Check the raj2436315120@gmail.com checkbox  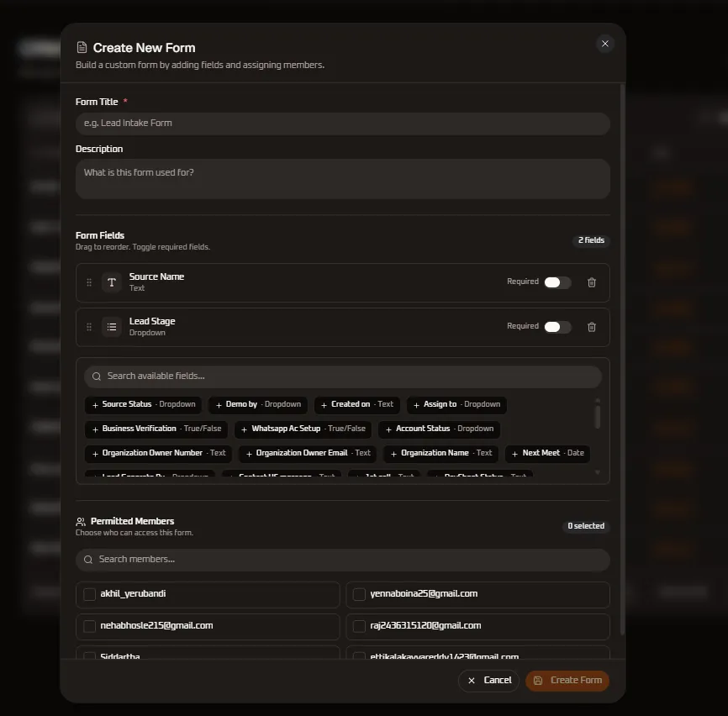[x=359, y=626]
